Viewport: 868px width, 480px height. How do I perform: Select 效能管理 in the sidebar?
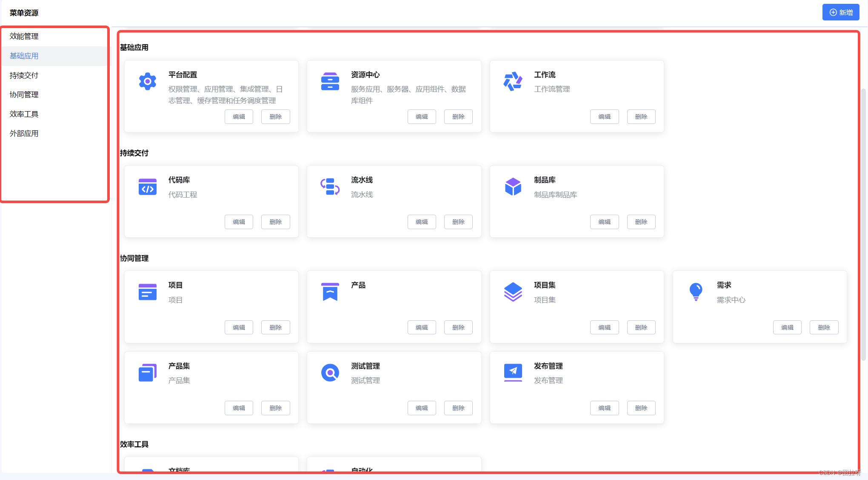pyautogui.click(x=24, y=36)
